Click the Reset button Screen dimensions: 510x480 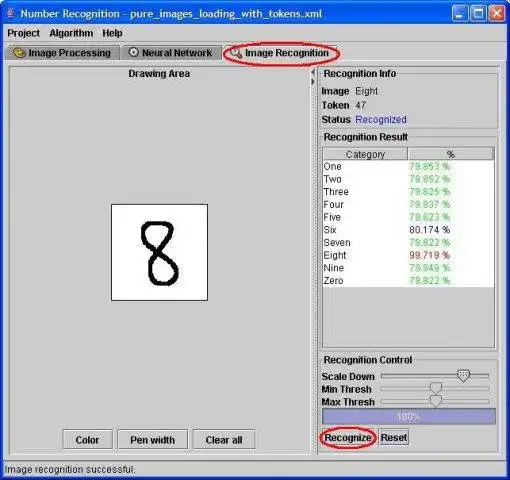click(x=394, y=438)
